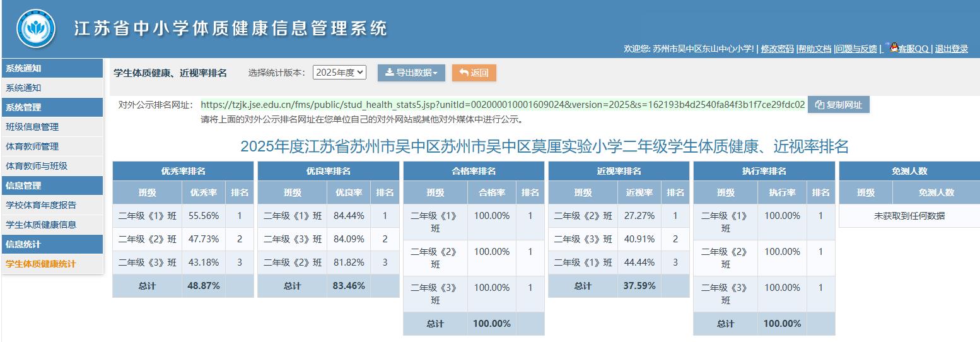Click the 免测人数 table header
Screen dimensions: 980x342
coord(909,171)
